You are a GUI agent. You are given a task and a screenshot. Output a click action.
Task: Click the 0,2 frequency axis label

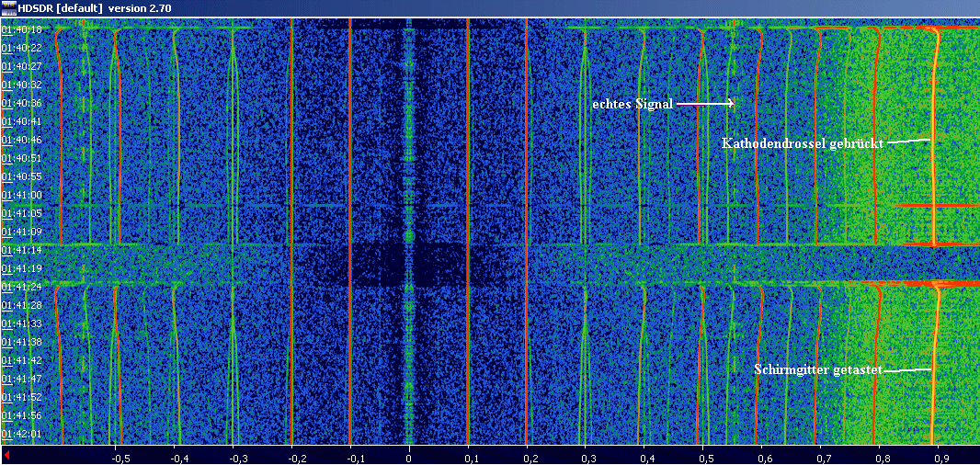529,459
